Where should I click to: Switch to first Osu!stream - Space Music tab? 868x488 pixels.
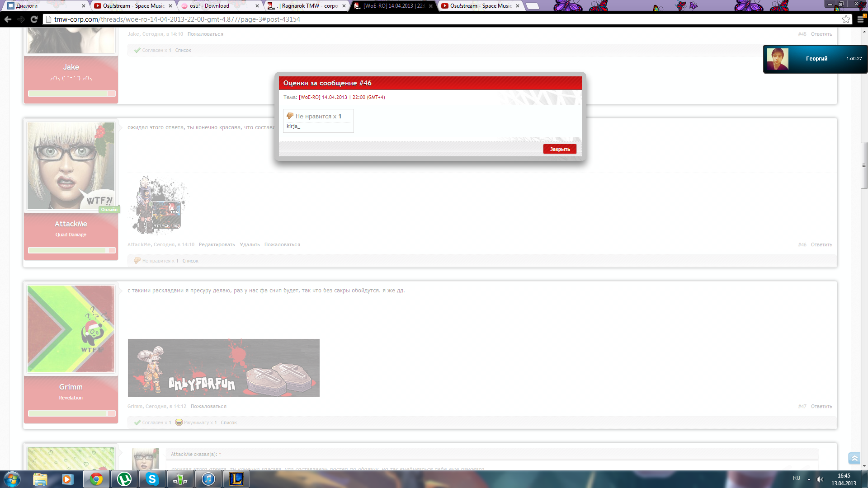[x=132, y=6]
